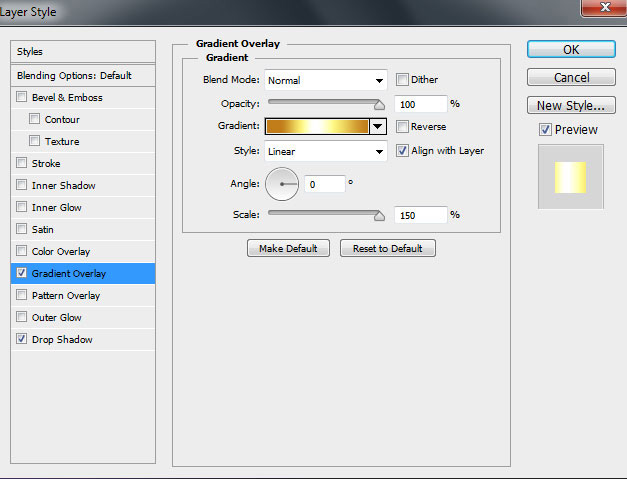This screenshot has height=479, width=627.
Task: Enable the Bevel & Emboss checkbox
Action: pyautogui.click(x=22, y=97)
